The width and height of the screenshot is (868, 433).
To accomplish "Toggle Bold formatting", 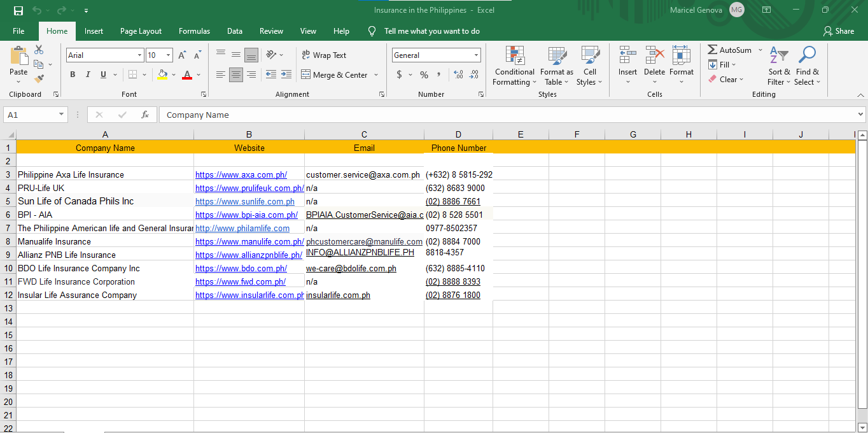I will tap(73, 75).
